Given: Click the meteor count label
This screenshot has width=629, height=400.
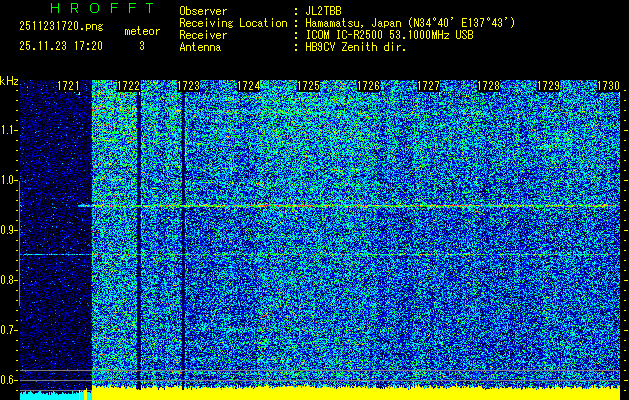Looking at the screenshot, I should point(141,31).
